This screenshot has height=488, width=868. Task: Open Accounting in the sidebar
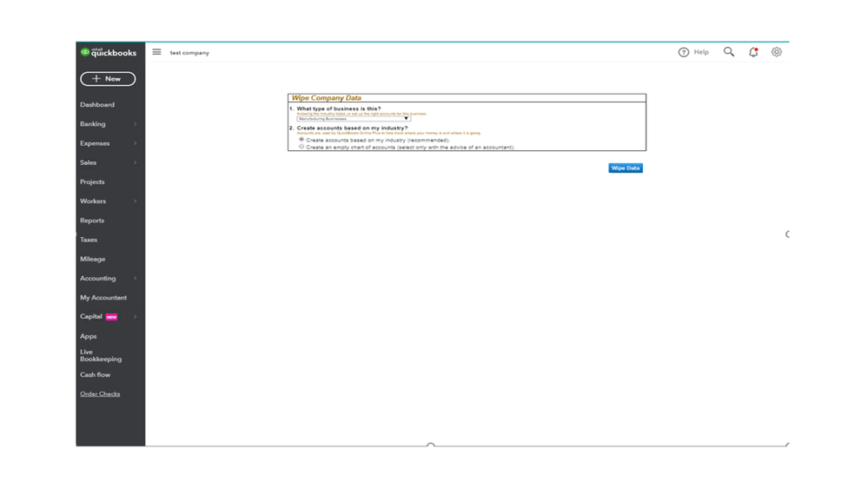pyautogui.click(x=97, y=279)
